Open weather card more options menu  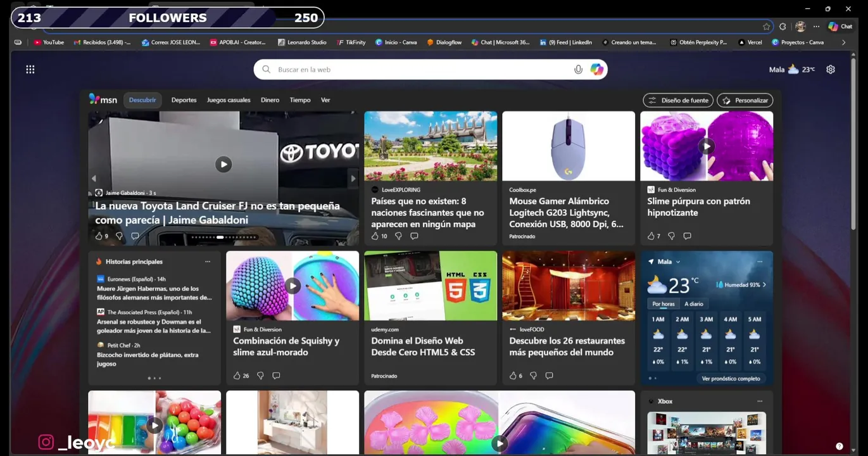(760, 262)
